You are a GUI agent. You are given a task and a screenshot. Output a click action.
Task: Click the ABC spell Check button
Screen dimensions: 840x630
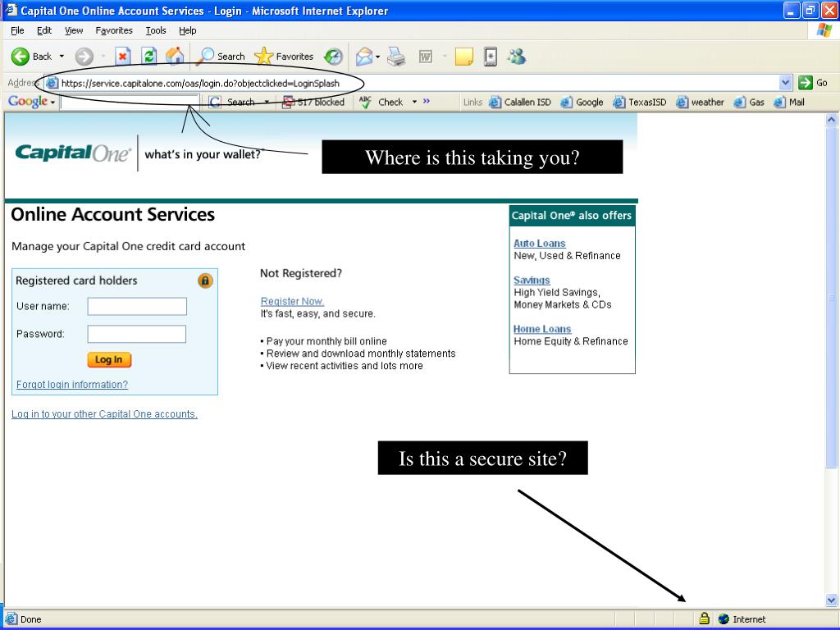[x=381, y=102]
